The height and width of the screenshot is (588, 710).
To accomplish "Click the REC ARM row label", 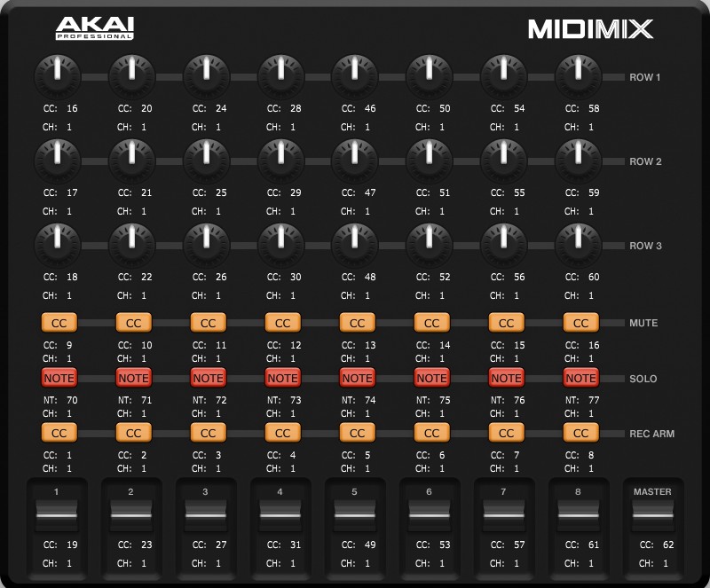I will point(651,434).
